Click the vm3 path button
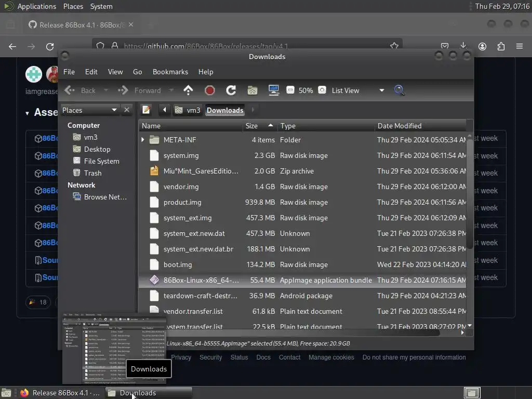The image size is (532, 399). (x=188, y=110)
